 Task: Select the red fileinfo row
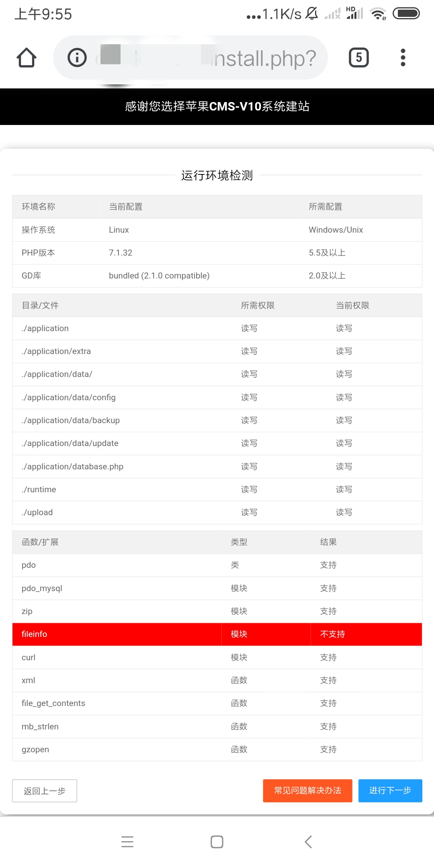pos(217,635)
